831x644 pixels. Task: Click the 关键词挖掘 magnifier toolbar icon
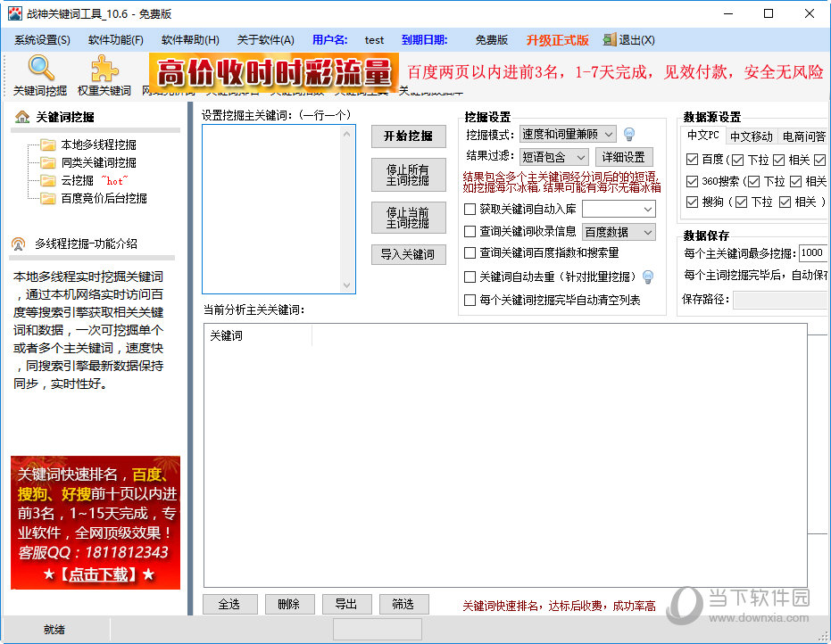[x=40, y=70]
